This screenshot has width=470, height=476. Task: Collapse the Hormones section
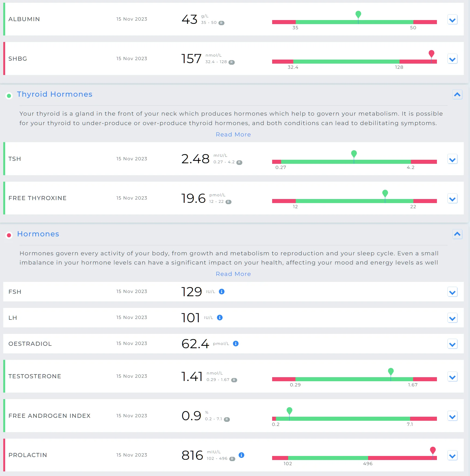[x=457, y=234]
